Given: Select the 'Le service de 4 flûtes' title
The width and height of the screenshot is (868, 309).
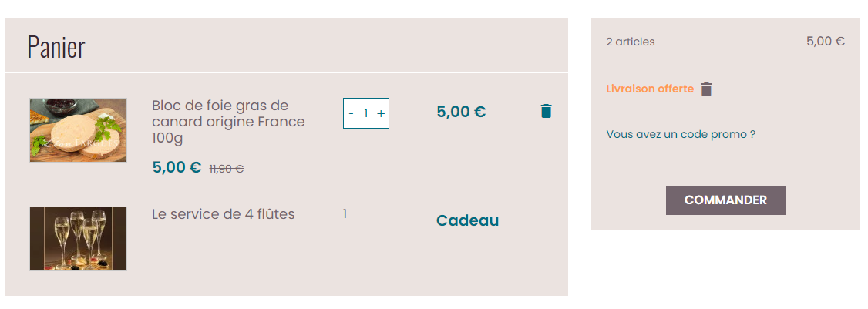Looking at the screenshot, I should 223,213.
